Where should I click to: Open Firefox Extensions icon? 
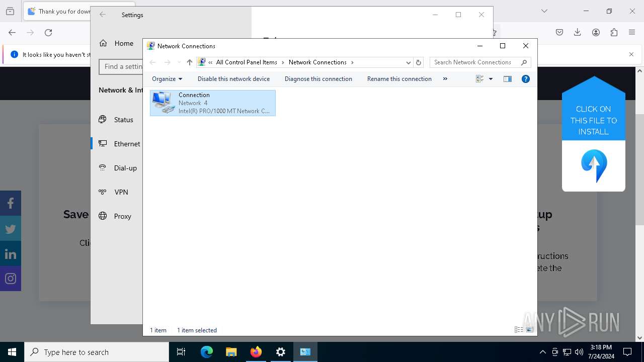pyautogui.click(x=614, y=33)
